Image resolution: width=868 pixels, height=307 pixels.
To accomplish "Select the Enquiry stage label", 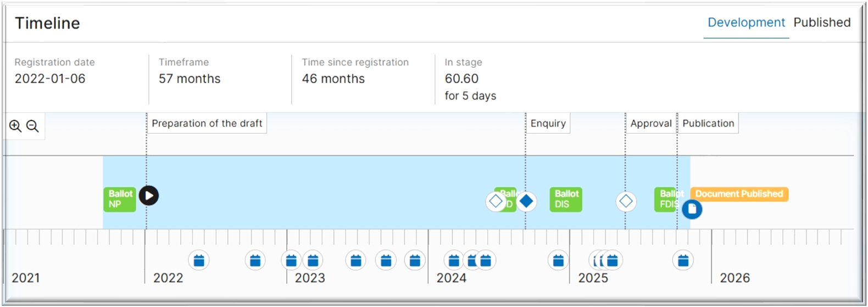I will (x=548, y=123).
